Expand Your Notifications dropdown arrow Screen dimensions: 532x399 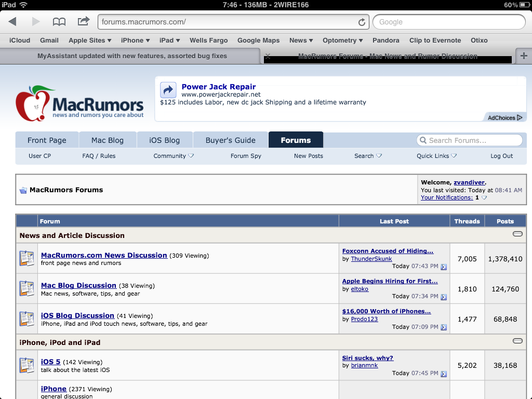484,197
